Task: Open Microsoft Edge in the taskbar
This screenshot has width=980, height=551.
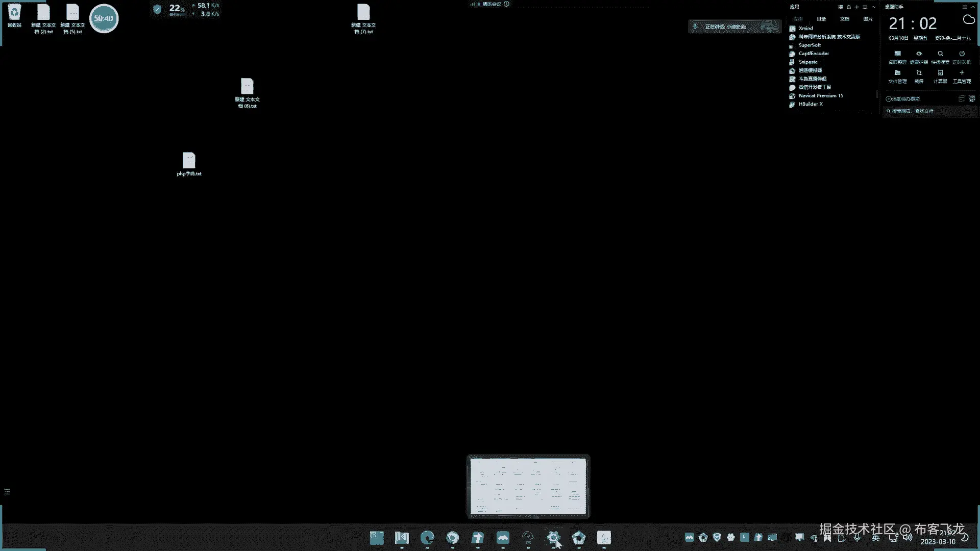Action: 427,538
